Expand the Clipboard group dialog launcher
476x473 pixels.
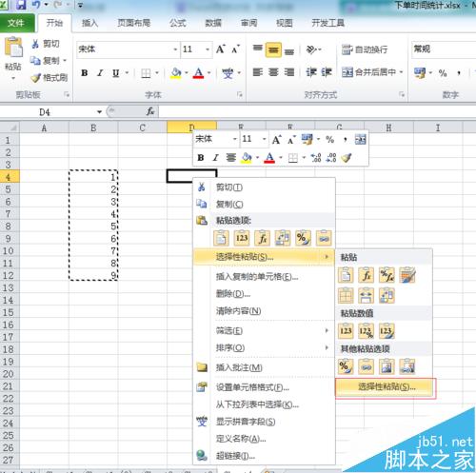click(x=67, y=94)
